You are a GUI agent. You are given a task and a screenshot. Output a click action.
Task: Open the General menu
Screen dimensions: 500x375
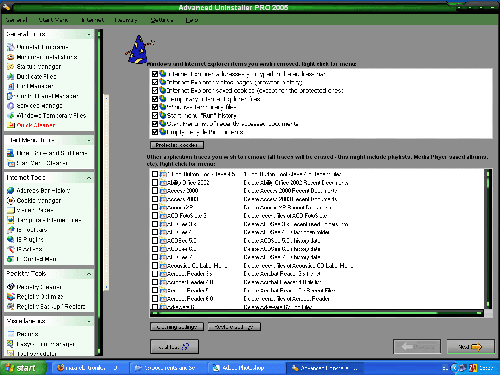click(16, 20)
